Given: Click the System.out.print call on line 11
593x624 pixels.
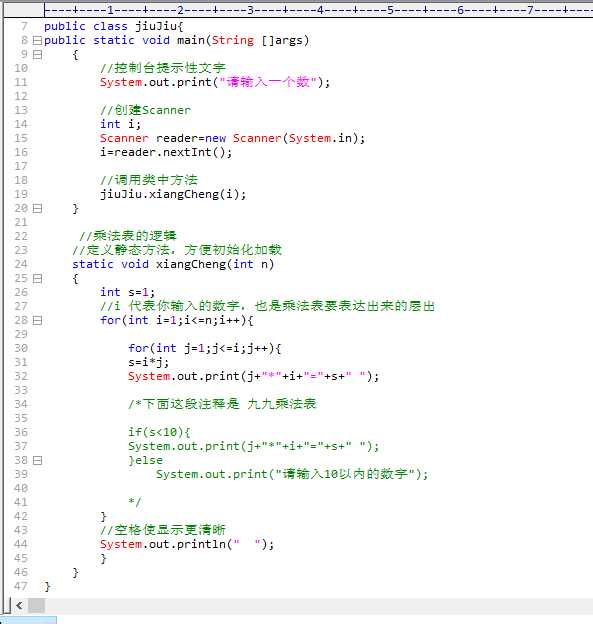Looking at the screenshot, I should tap(215, 82).
